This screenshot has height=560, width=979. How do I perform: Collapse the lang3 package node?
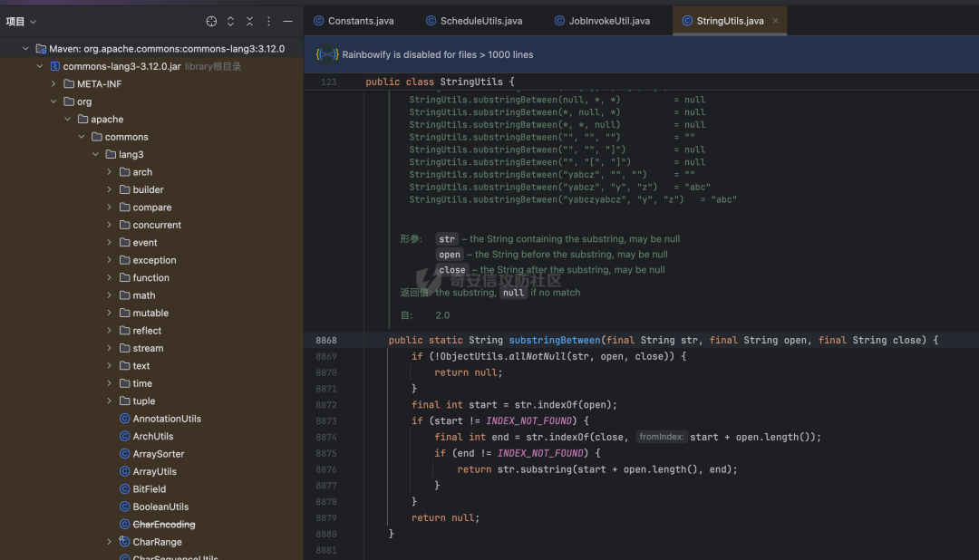[x=95, y=154]
